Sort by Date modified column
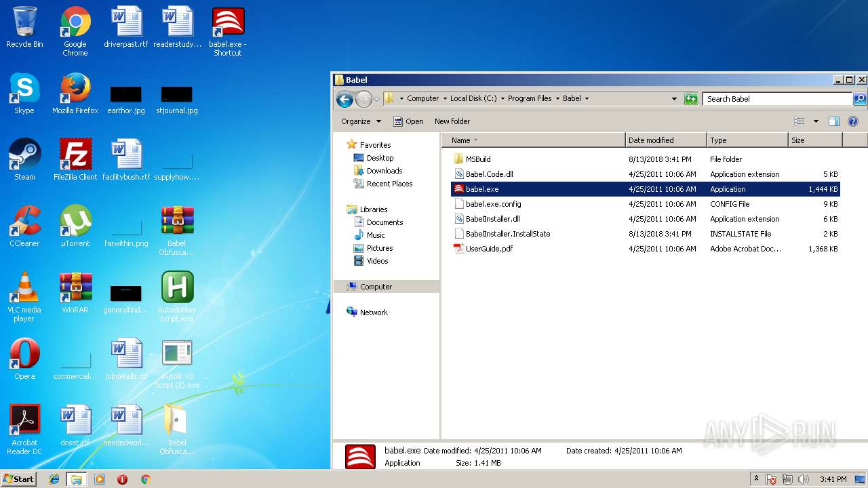Image resolution: width=868 pixels, height=488 pixels. click(666, 140)
